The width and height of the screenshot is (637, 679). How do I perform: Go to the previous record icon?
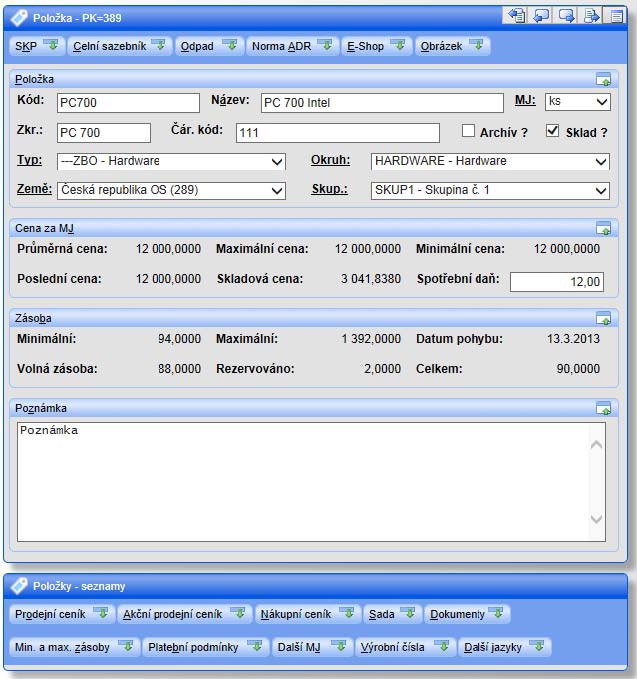[x=542, y=15]
